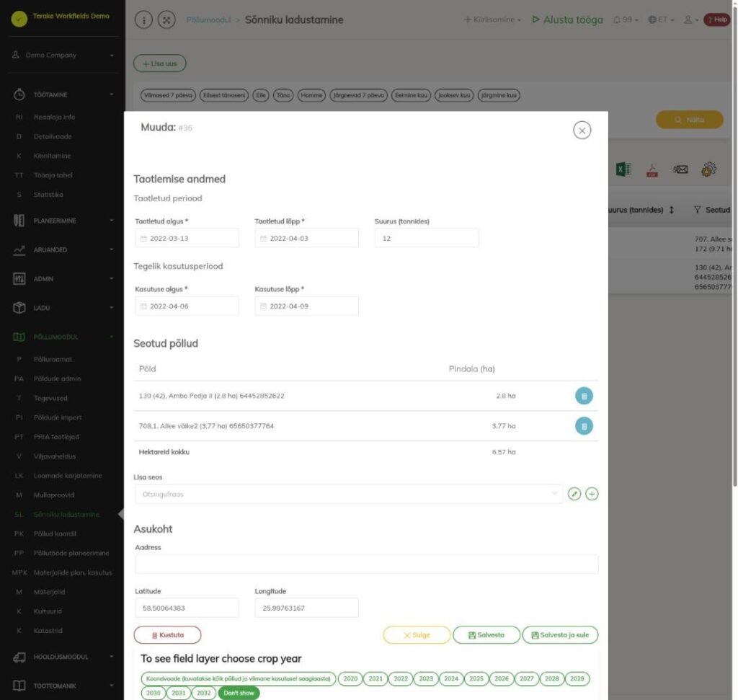Open the user profile menu
The image size is (738, 700).
[x=690, y=19]
